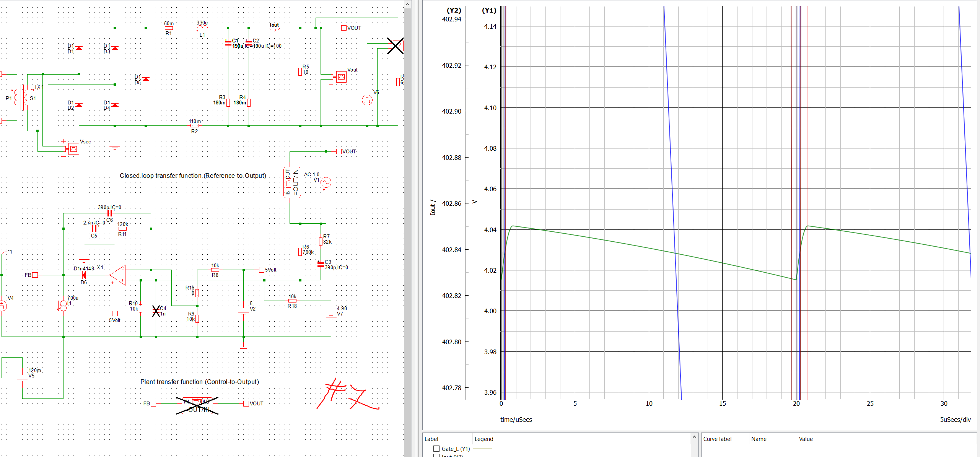The width and height of the screenshot is (980, 457).
Task: Select DC source V2
Action: [x=244, y=310]
